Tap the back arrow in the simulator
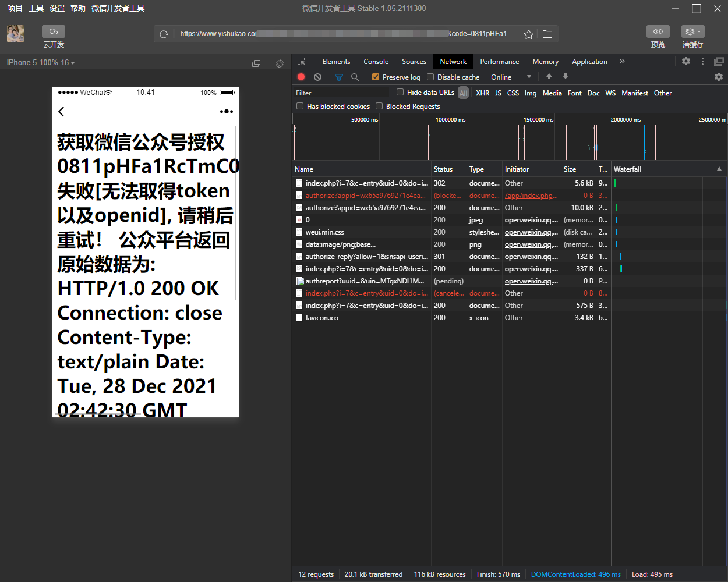 [x=61, y=111]
